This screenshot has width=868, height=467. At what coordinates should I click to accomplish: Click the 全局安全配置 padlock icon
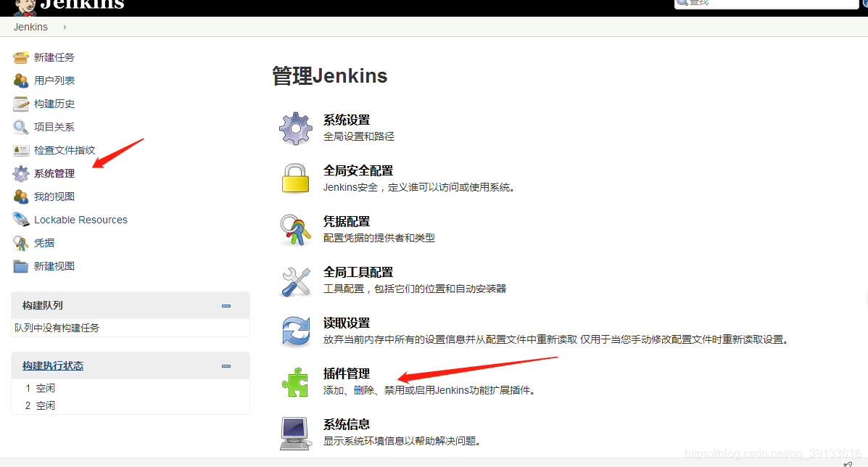[296, 178]
